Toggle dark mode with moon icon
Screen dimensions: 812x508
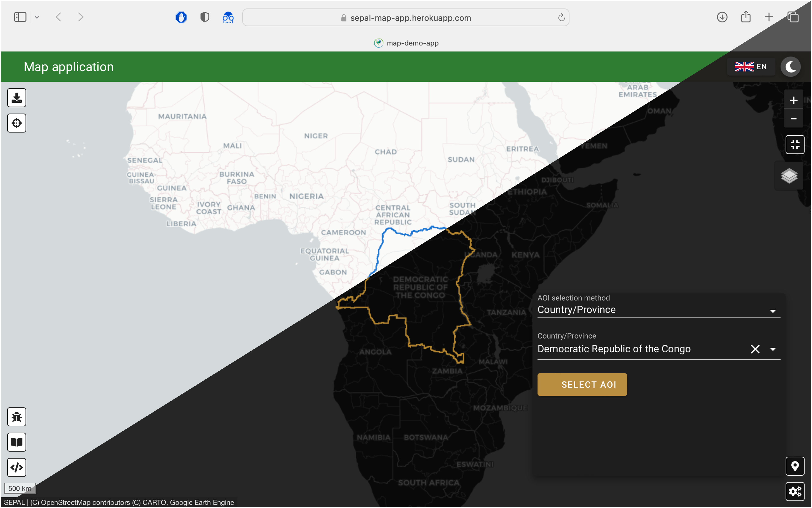790,67
